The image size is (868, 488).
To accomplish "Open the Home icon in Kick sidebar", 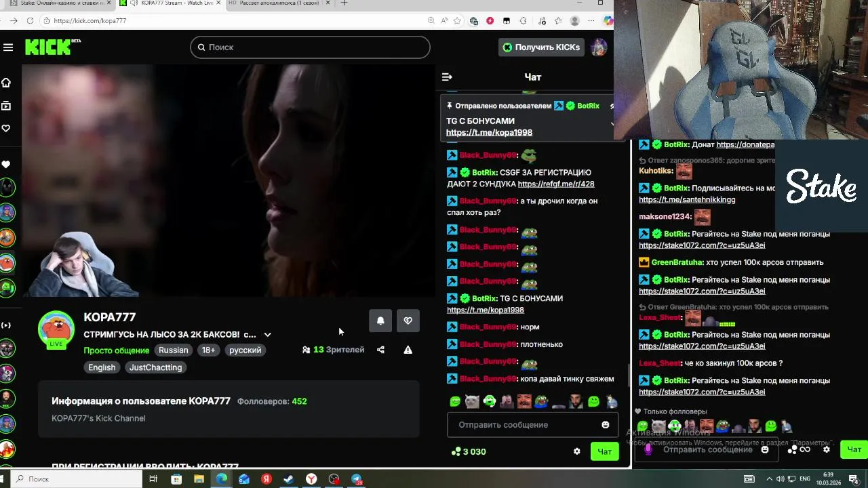I will tap(6, 83).
